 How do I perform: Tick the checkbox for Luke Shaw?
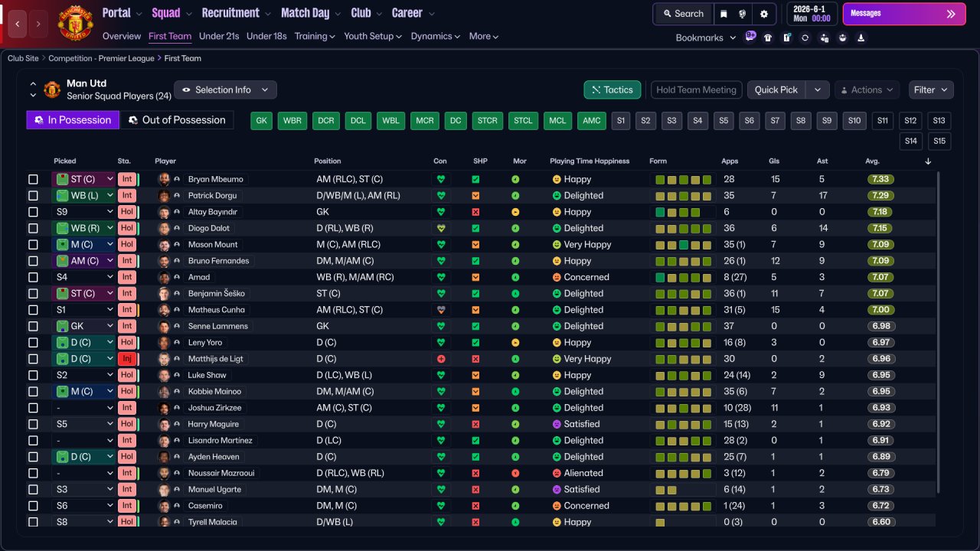coord(33,375)
